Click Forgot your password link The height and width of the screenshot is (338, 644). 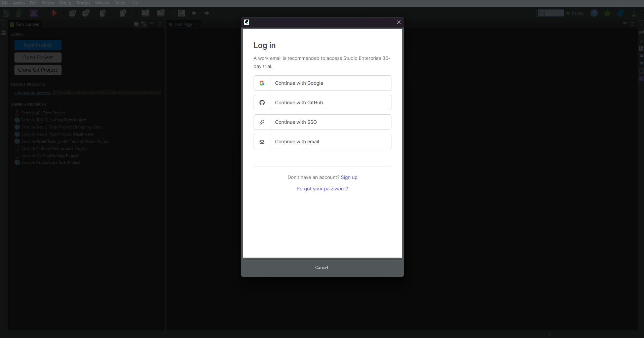(322, 189)
